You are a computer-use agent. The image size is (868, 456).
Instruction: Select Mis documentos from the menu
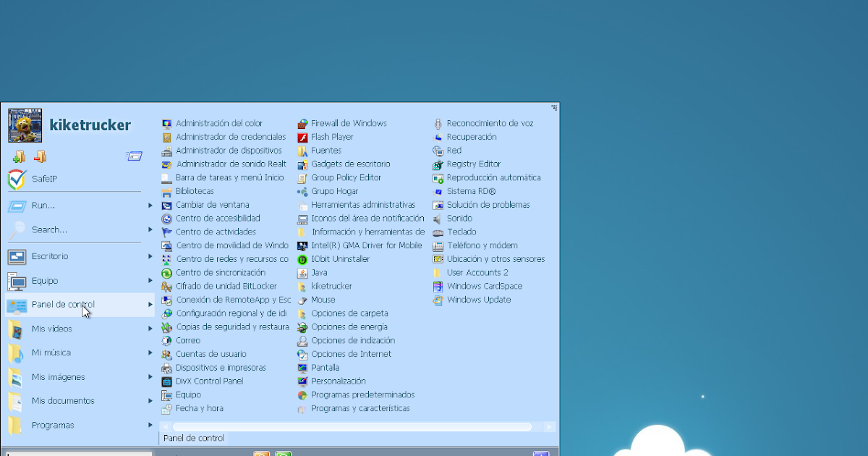click(x=64, y=400)
